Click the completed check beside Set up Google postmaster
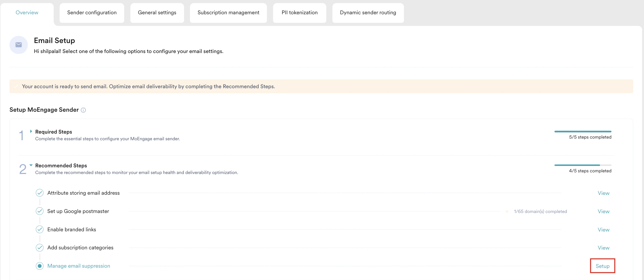The height and width of the screenshot is (280, 644). point(40,211)
